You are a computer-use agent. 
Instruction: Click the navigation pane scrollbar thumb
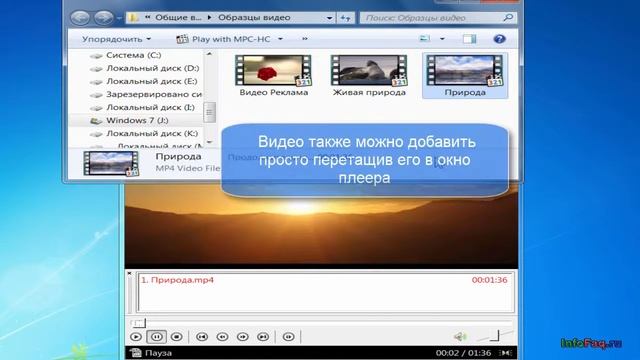[209, 112]
